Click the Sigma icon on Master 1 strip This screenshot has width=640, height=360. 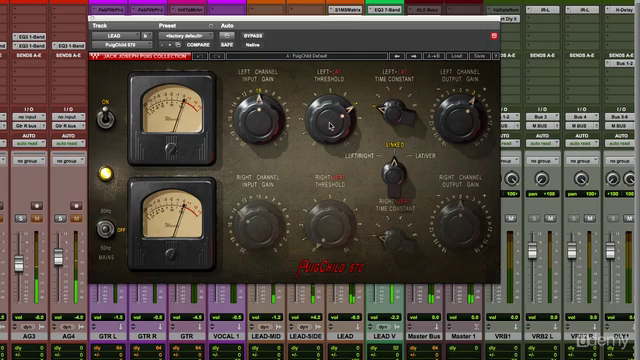[x=476, y=327]
